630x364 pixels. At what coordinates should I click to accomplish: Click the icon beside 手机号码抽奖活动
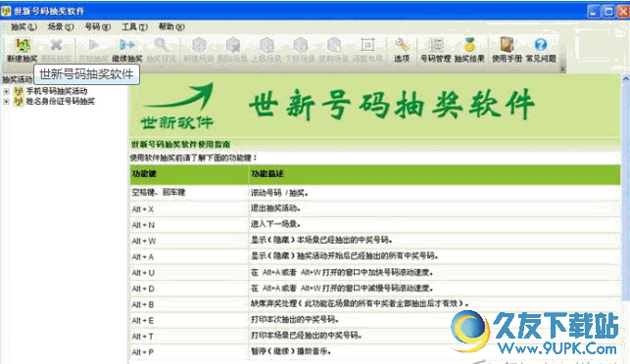(x=19, y=91)
